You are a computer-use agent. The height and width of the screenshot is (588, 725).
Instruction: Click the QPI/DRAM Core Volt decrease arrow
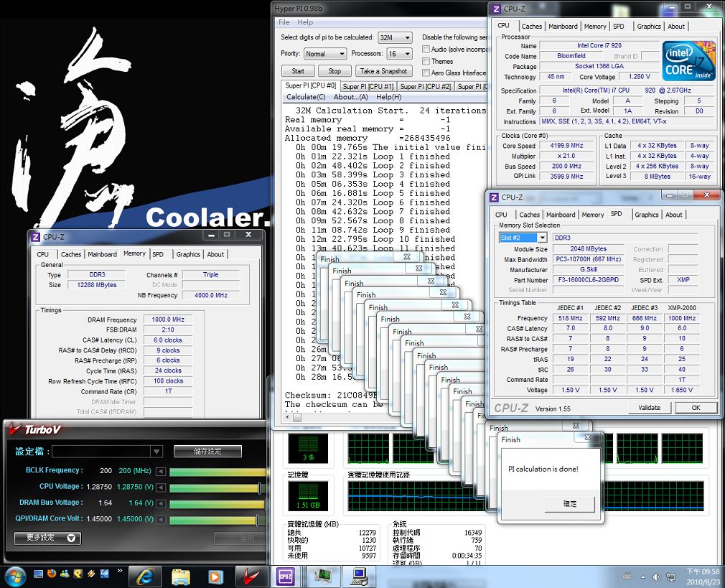(x=161, y=520)
